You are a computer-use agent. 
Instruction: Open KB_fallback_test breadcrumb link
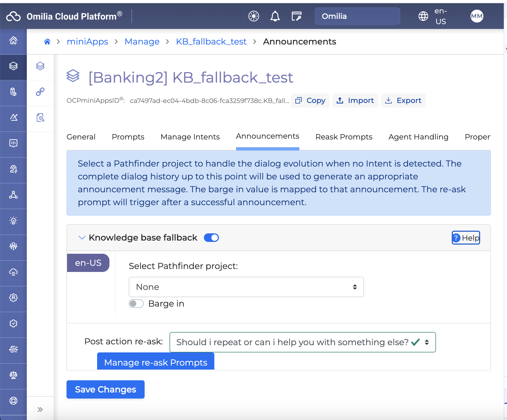pos(211,42)
